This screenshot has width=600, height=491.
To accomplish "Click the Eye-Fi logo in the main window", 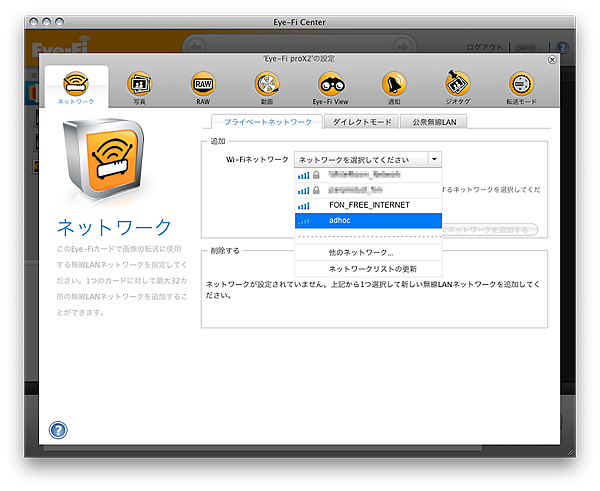I will (x=60, y=46).
